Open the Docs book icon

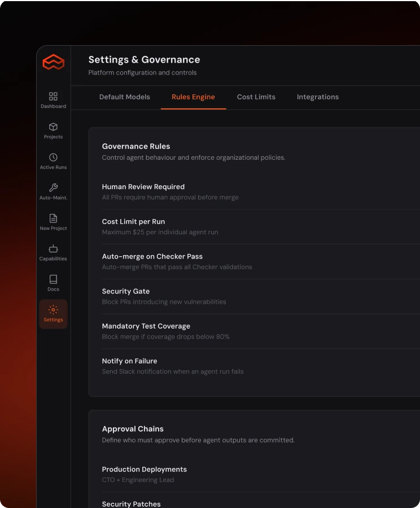pos(53,279)
